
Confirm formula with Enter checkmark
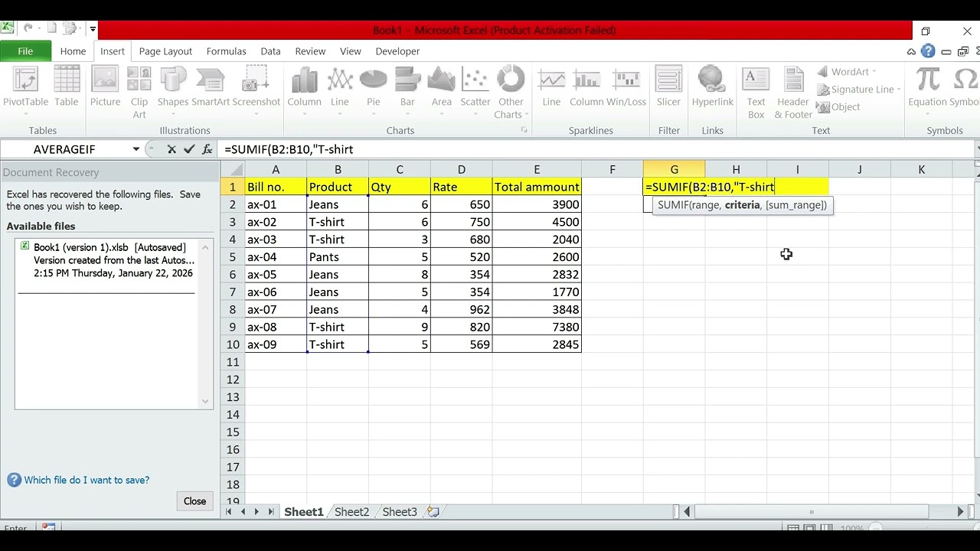[189, 149]
